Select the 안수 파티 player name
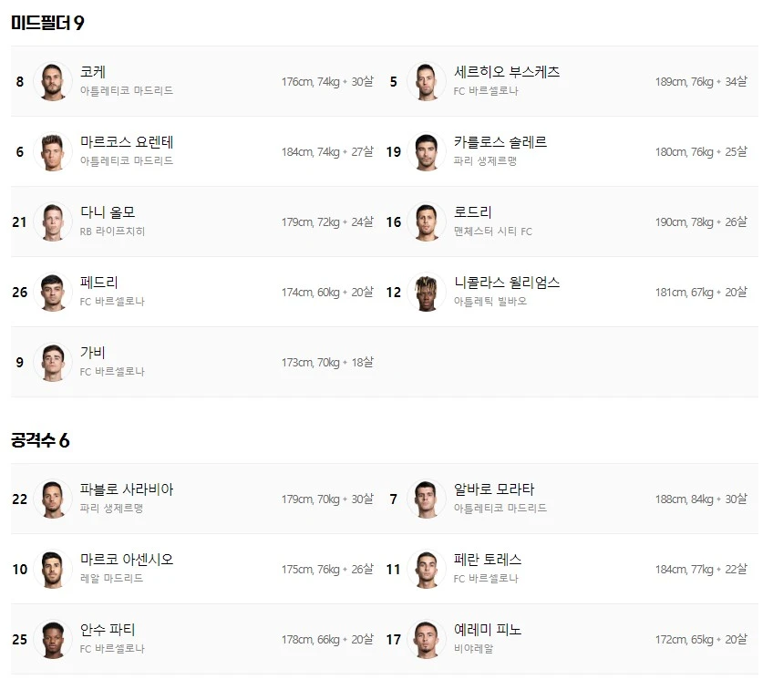Image resolution: width=773 pixels, height=700 pixels. (108, 630)
